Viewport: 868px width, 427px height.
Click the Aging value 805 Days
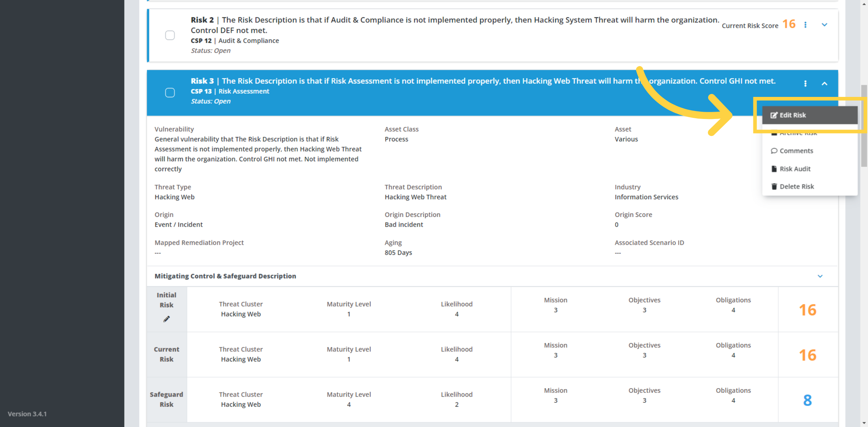[398, 252]
